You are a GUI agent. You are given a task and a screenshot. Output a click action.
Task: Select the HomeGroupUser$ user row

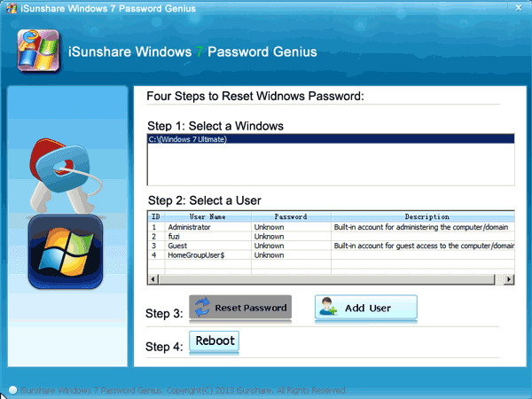pyautogui.click(x=331, y=255)
